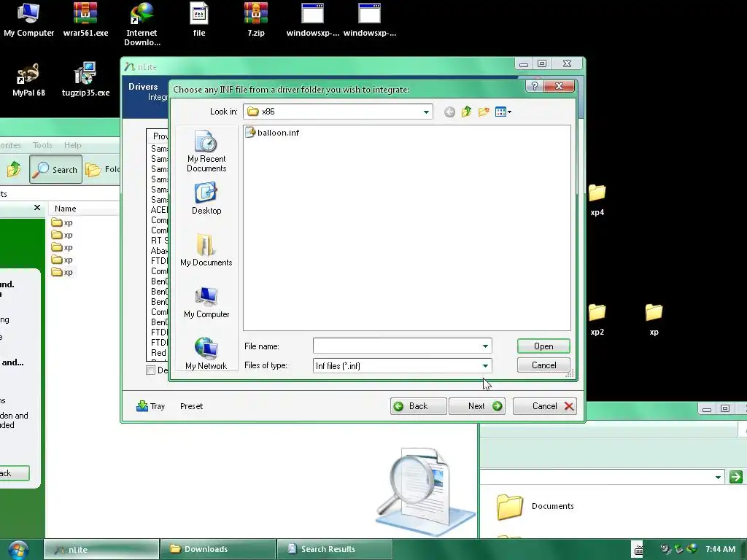Click the Tray button in nLite
Image resolution: width=747 pixels, height=560 pixels.
click(150, 406)
